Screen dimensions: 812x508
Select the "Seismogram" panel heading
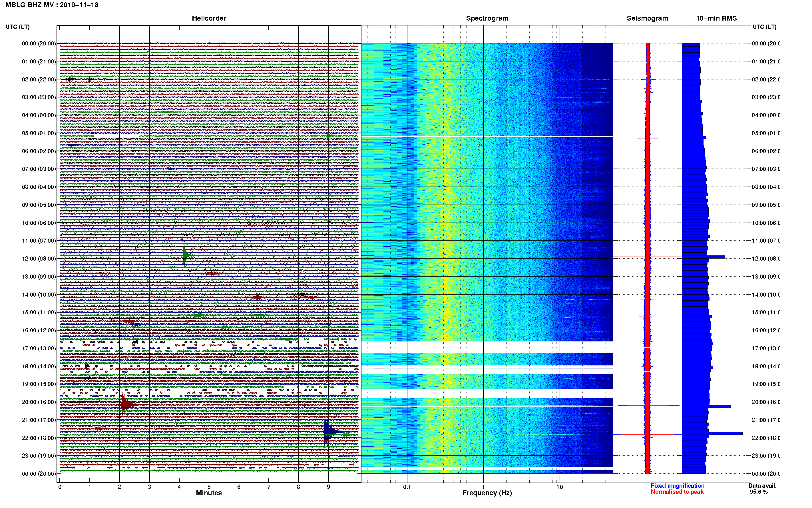click(x=647, y=19)
